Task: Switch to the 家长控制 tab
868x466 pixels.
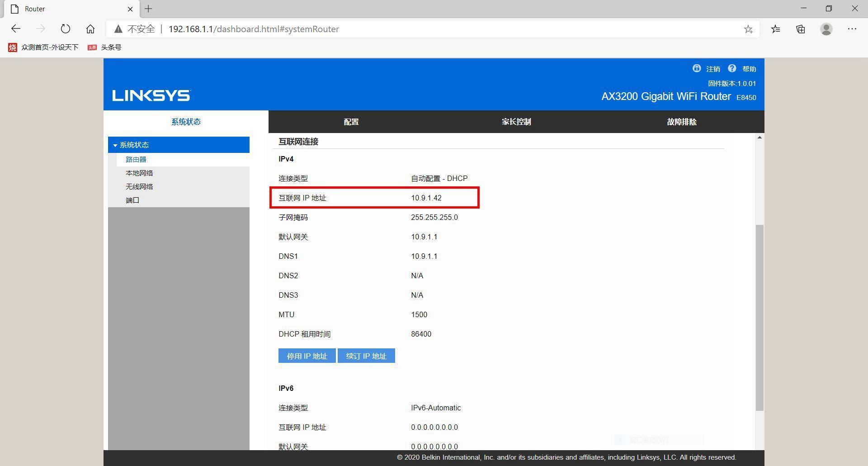Action: pyautogui.click(x=516, y=121)
